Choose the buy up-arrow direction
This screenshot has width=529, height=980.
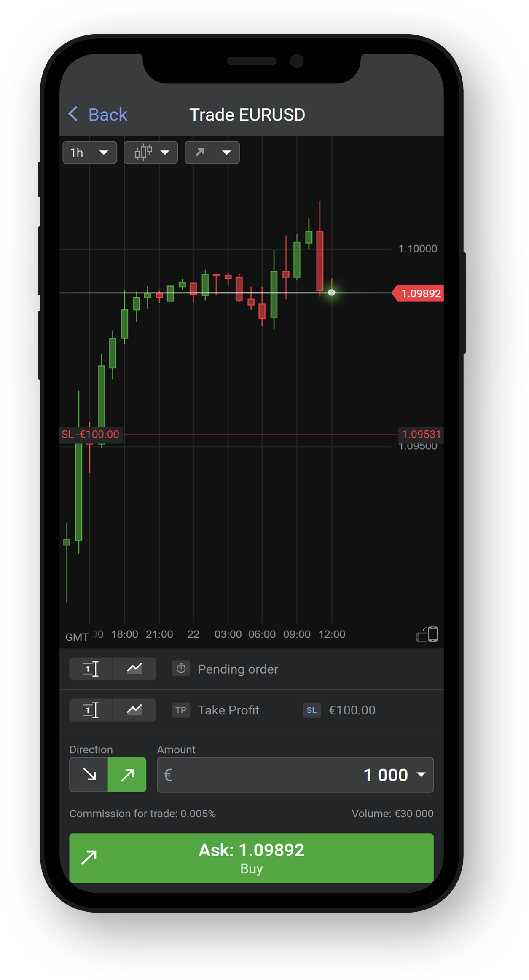(127, 774)
